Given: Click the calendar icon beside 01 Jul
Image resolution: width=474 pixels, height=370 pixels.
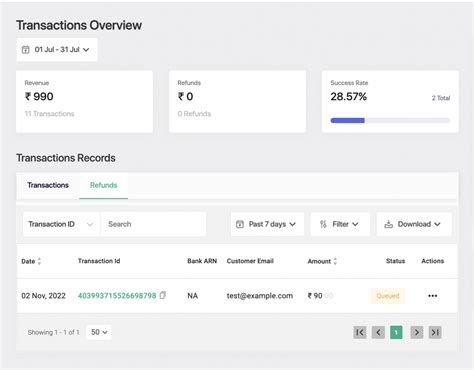Looking at the screenshot, I should tap(26, 50).
